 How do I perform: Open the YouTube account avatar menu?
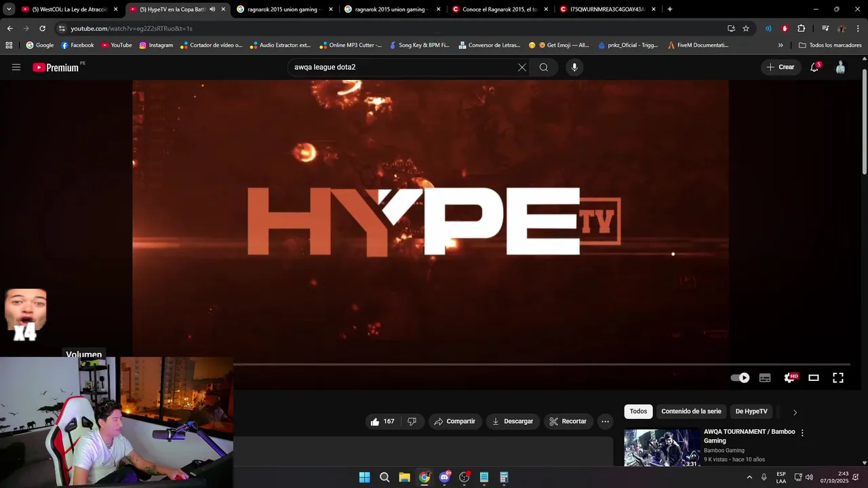[x=840, y=67]
